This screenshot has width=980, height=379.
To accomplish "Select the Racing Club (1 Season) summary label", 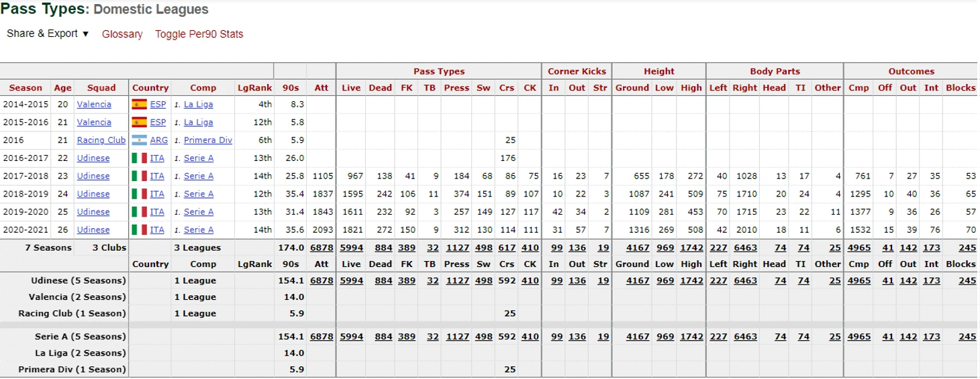I will click(x=72, y=313).
